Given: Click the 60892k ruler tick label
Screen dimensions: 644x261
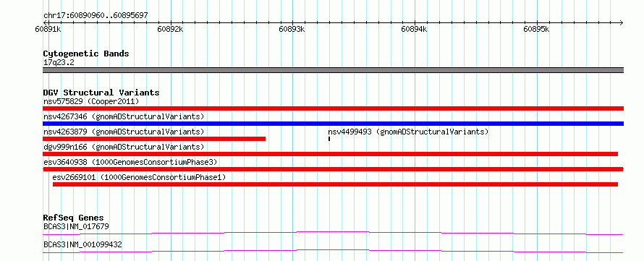Looking at the screenshot, I should click(171, 30).
